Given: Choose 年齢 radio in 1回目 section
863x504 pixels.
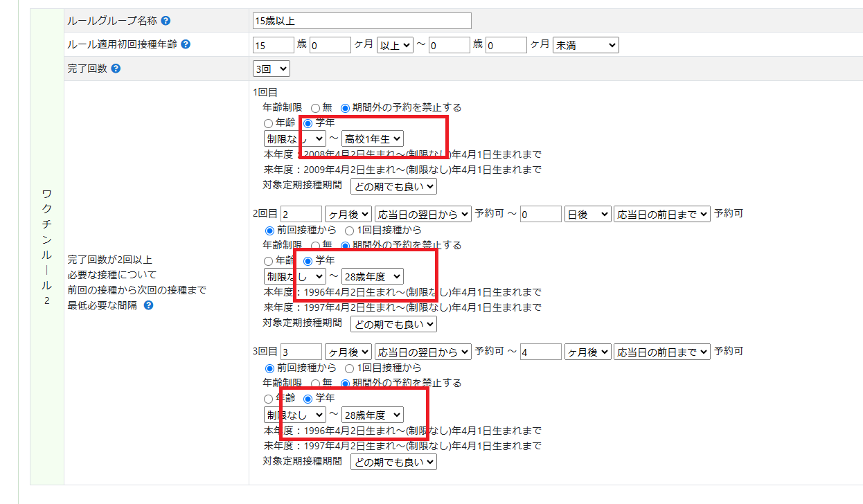Looking at the screenshot, I should coord(269,123).
